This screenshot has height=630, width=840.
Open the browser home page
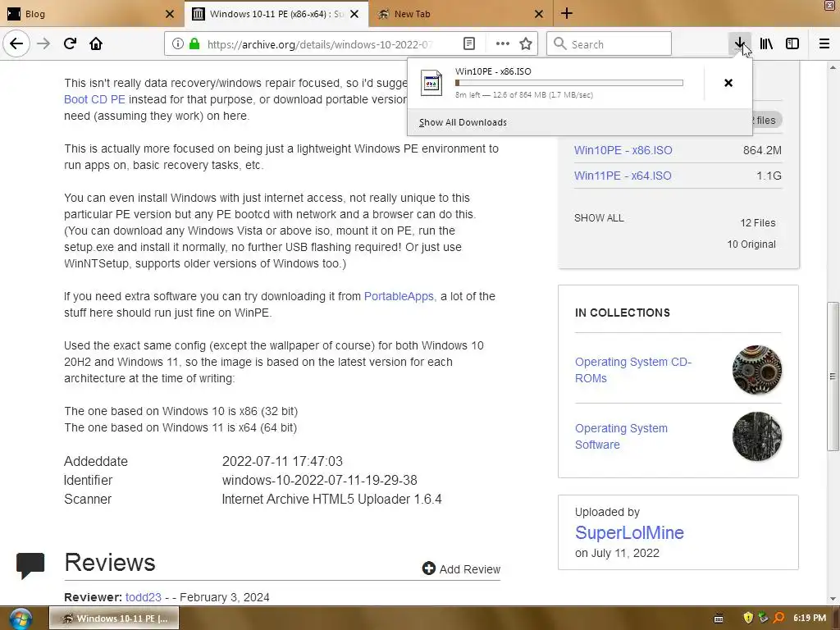click(96, 44)
